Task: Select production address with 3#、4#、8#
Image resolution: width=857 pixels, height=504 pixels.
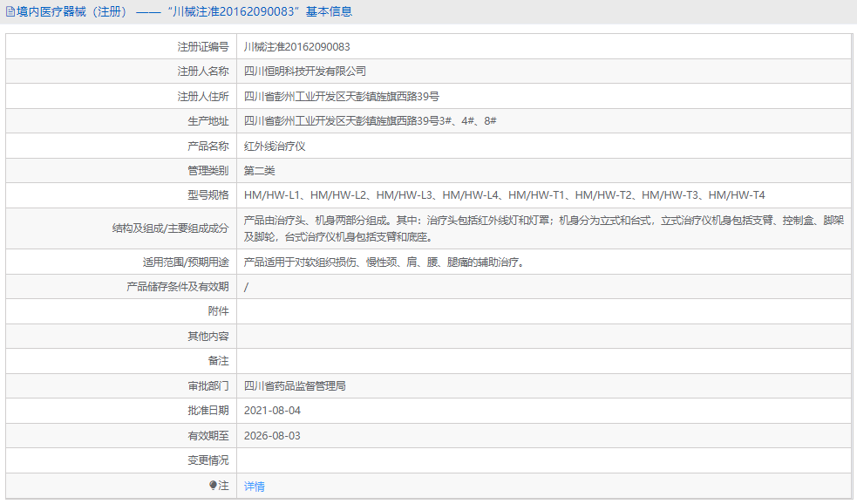Action: [370, 121]
